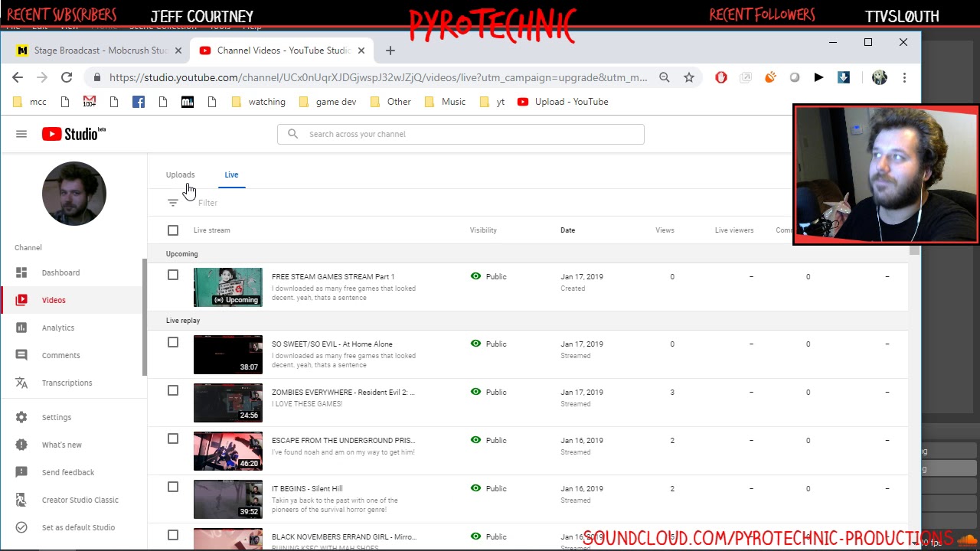
Task: Open the watching bookmark folder
Action: (x=259, y=102)
